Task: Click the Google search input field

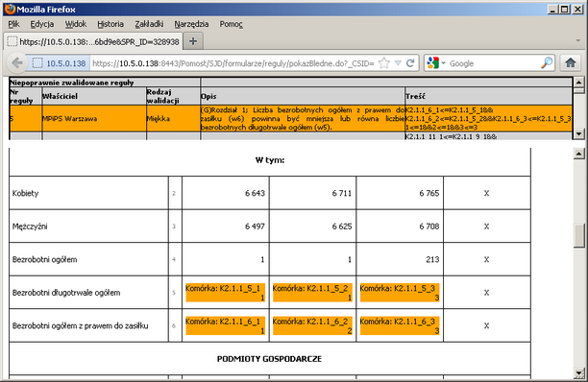Action: click(x=494, y=63)
